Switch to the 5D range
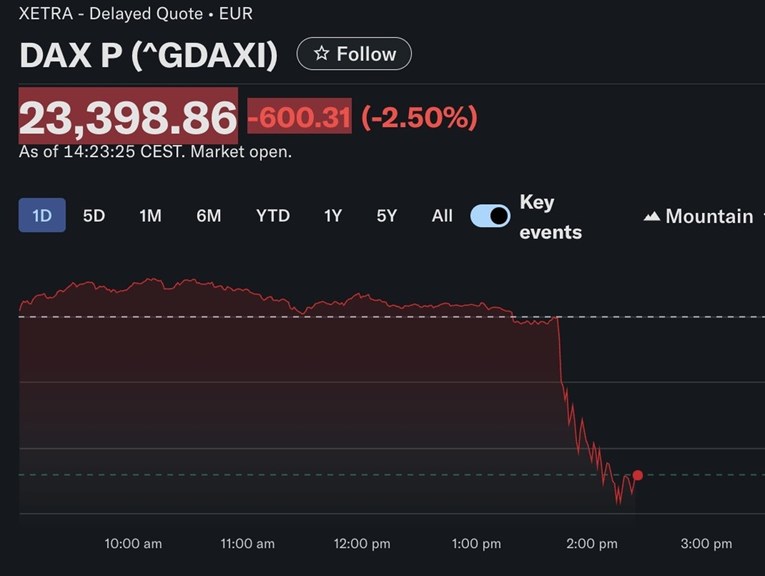The height and width of the screenshot is (576, 765). pos(94,216)
